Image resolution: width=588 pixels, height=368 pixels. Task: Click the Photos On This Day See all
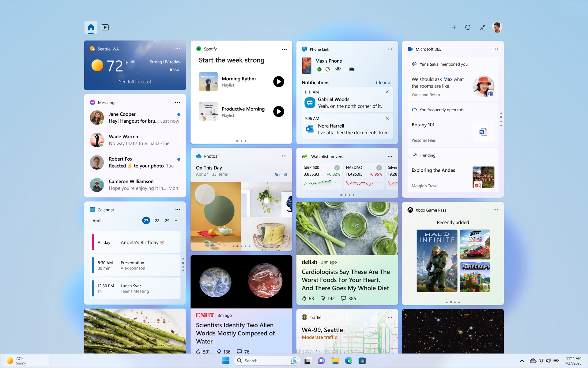click(x=281, y=174)
